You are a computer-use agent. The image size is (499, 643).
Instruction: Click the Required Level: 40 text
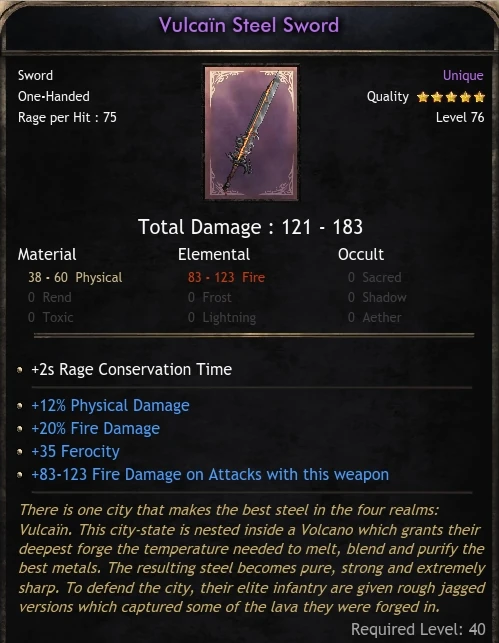[x=418, y=629]
